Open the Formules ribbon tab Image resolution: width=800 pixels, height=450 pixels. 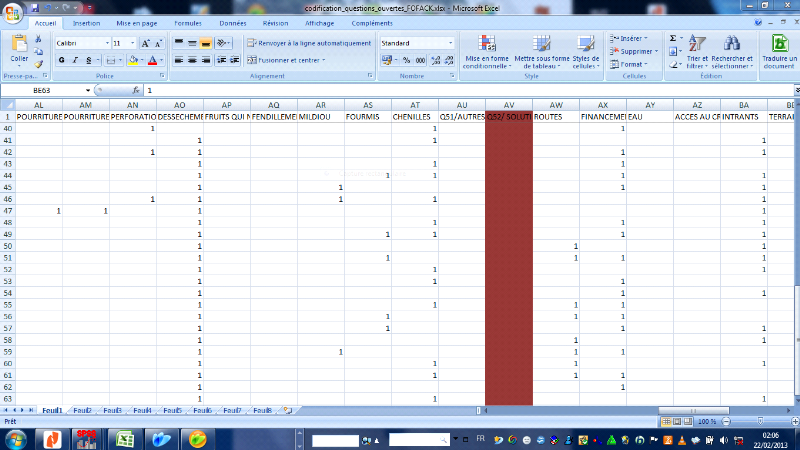(188, 23)
